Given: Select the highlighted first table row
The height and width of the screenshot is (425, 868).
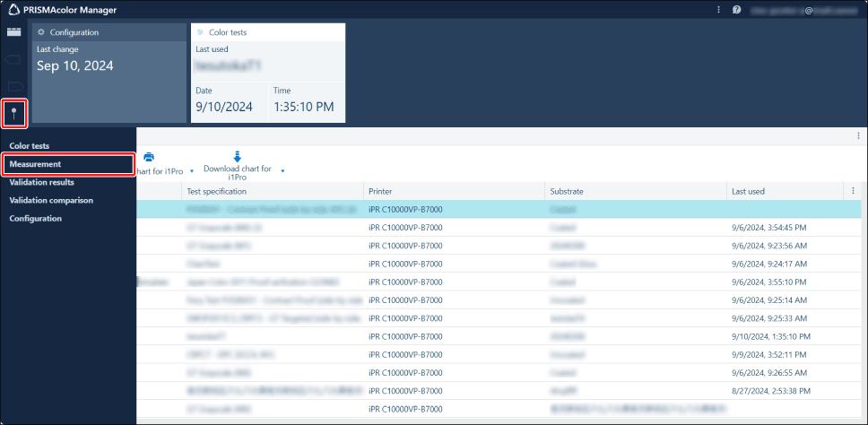Looking at the screenshot, I should tap(498, 209).
